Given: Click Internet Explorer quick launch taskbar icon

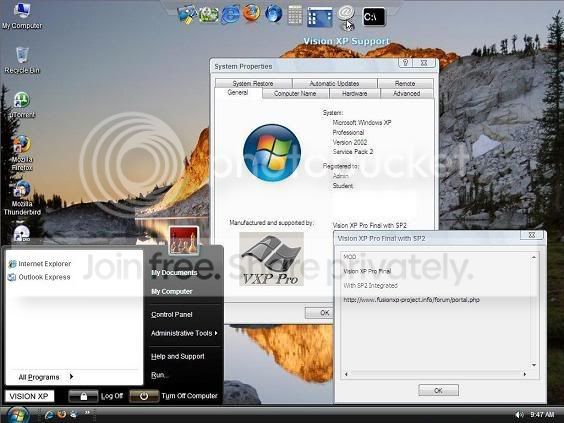Looking at the screenshot, I should [49, 415].
